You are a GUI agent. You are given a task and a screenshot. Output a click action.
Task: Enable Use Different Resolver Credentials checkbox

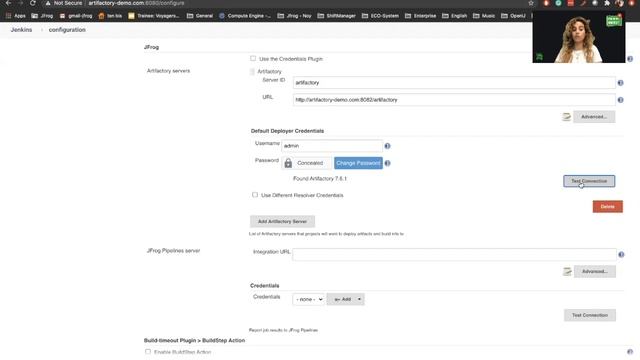[x=255, y=195]
